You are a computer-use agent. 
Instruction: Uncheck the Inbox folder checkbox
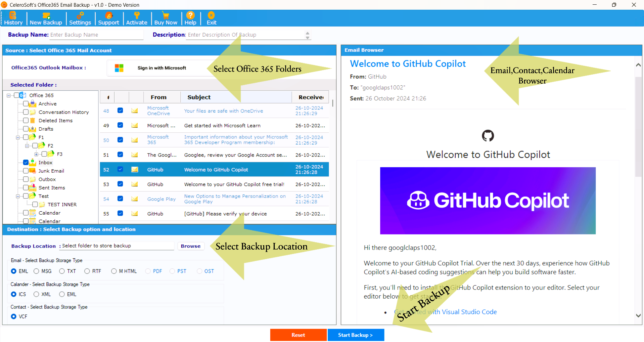[26, 162]
